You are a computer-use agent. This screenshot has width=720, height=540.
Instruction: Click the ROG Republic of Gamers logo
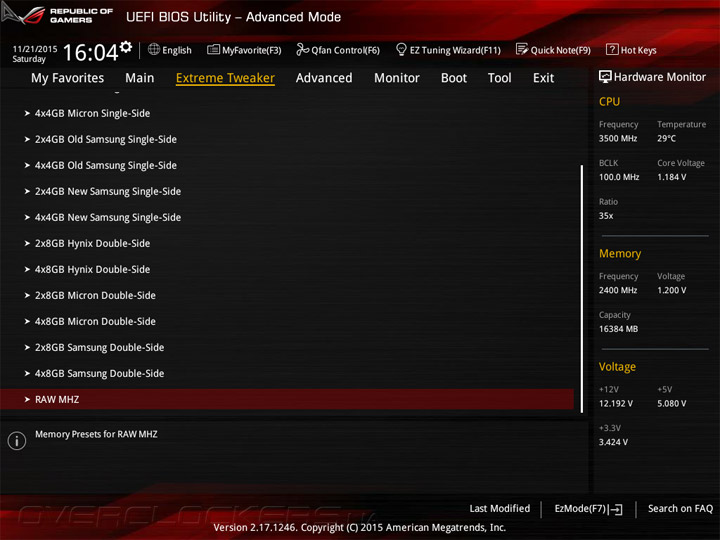[x=57, y=15]
